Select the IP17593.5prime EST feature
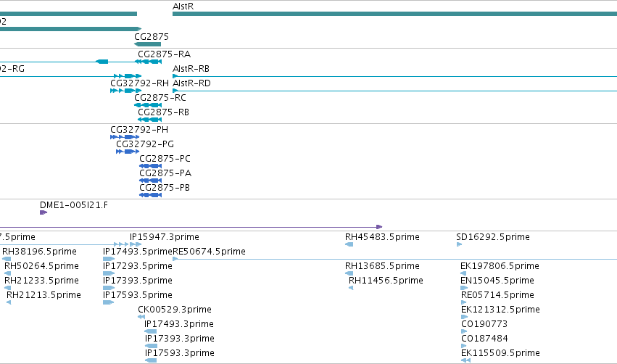Image resolution: width=617 pixels, height=364 pixels. [108, 302]
